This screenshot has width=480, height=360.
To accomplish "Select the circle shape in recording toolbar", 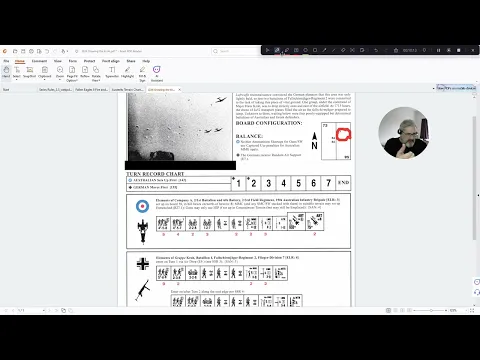I will click(305, 50).
